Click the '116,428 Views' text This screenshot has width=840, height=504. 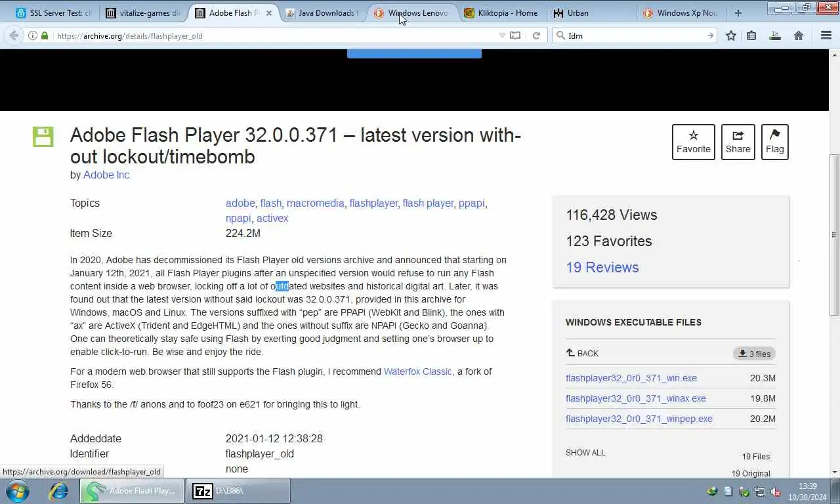point(612,215)
